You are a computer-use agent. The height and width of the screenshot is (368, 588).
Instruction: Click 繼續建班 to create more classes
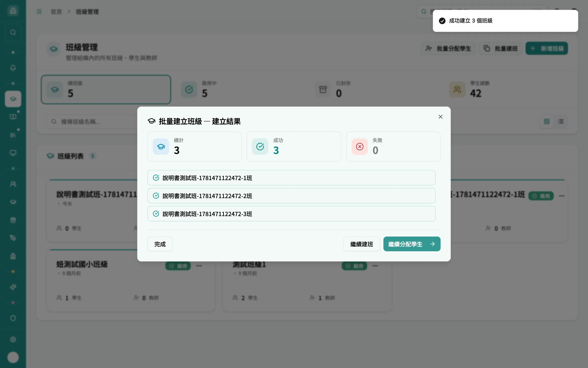coord(362,244)
